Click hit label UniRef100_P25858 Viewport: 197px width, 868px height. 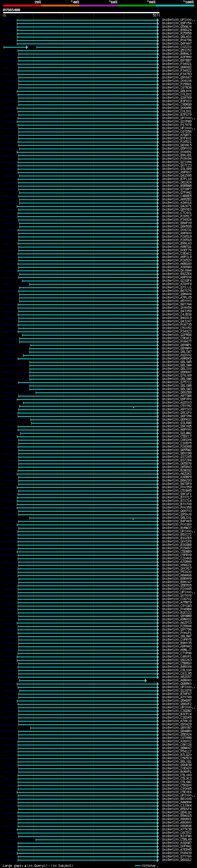click(176, 33)
